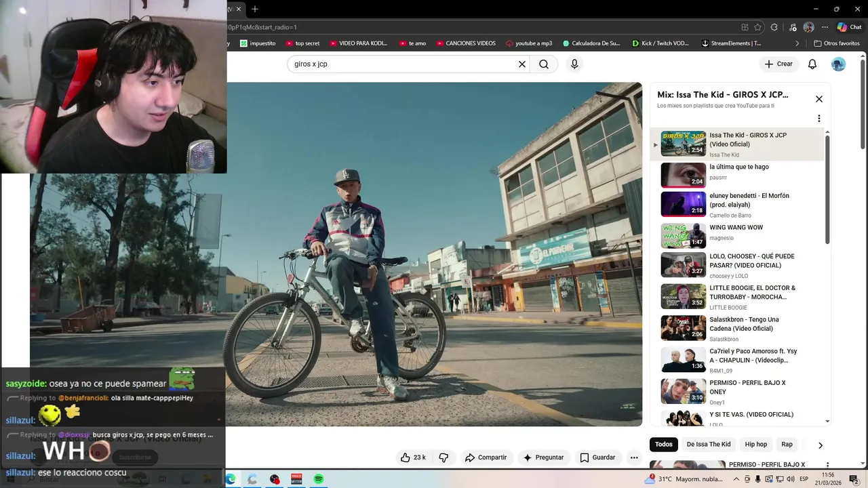This screenshot has height=488, width=868.
Task: Play 'eluney benedetti - El Morfón' from playlist
Action: 737,205
